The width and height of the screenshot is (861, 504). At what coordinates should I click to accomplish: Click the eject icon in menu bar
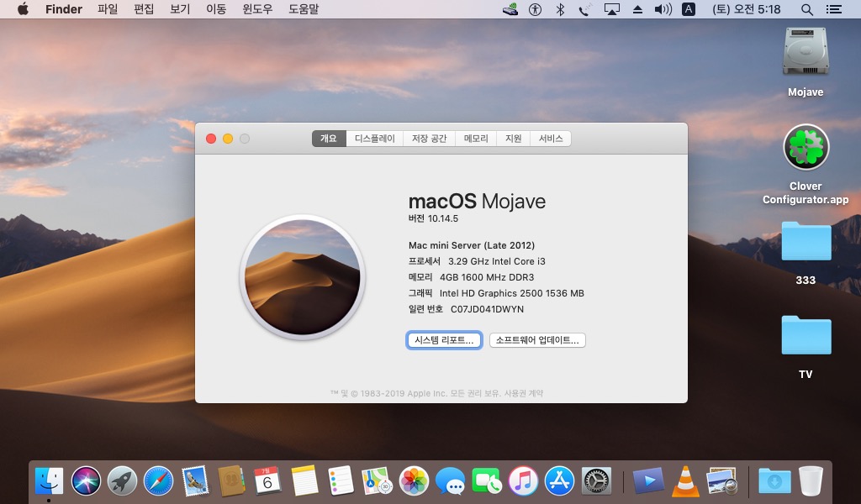pos(637,9)
